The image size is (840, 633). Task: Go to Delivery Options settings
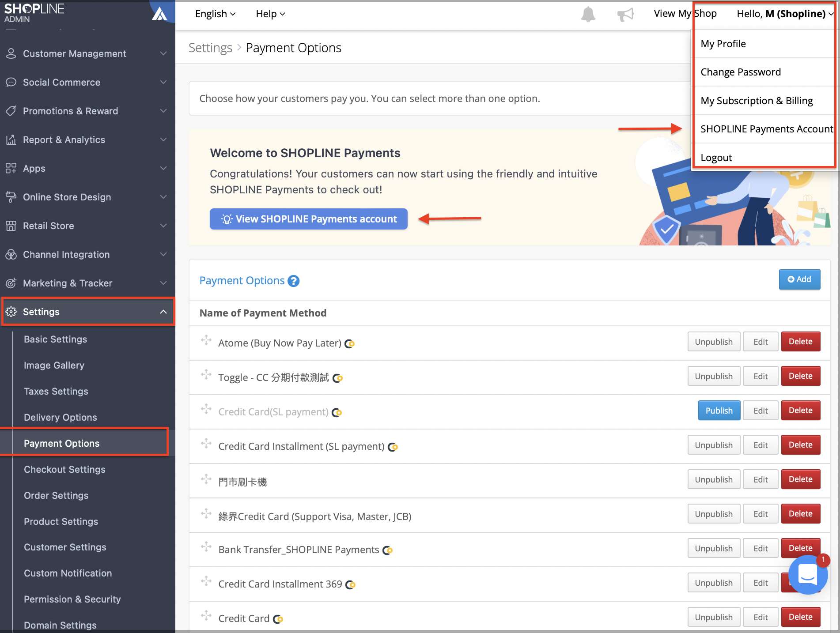point(61,417)
